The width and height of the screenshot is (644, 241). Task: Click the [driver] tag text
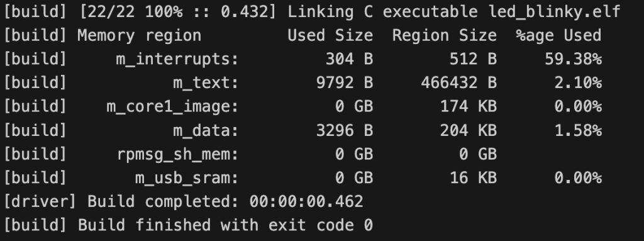click(x=40, y=202)
